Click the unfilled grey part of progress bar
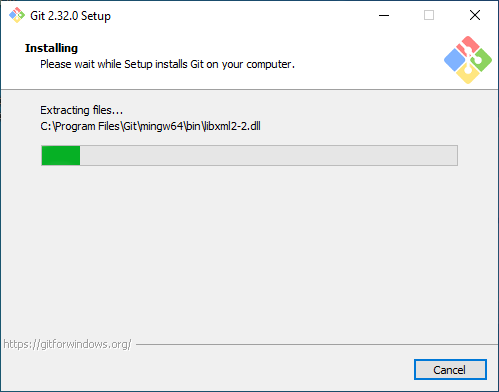The image size is (499, 392). 268,155
